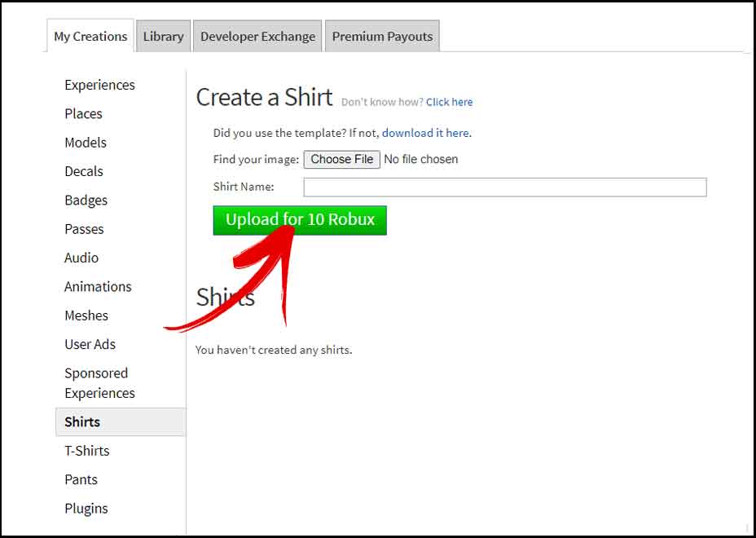Click the download it here link
Screen dimensions: 756x538
[x=426, y=132]
